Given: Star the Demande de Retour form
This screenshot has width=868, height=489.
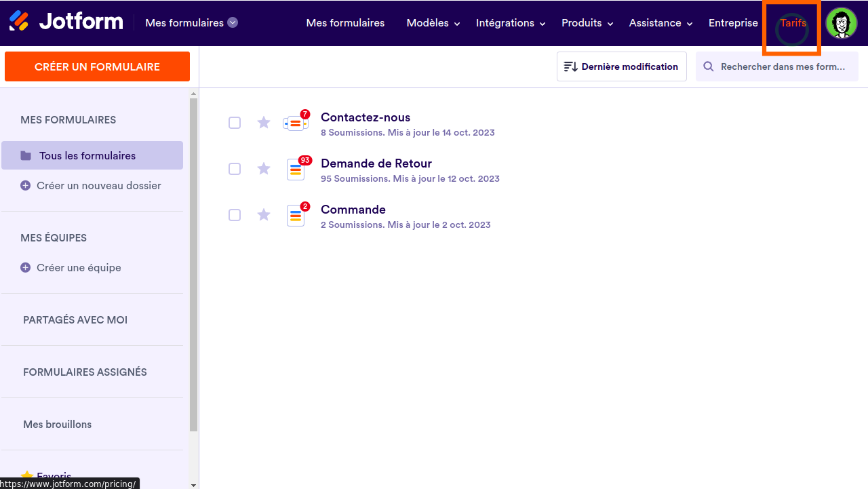Looking at the screenshot, I should pos(264,169).
